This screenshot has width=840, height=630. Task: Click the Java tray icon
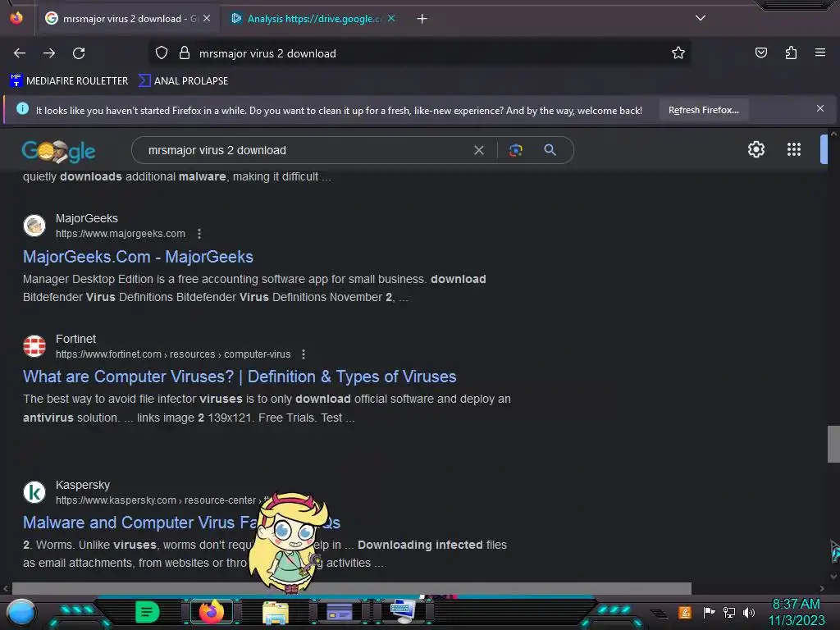(x=685, y=612)
